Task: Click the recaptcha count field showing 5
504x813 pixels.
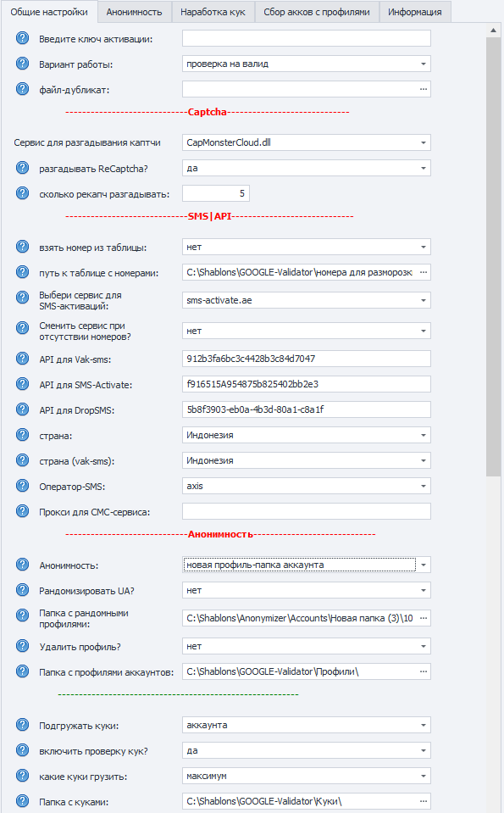Action: click(215, 193)
